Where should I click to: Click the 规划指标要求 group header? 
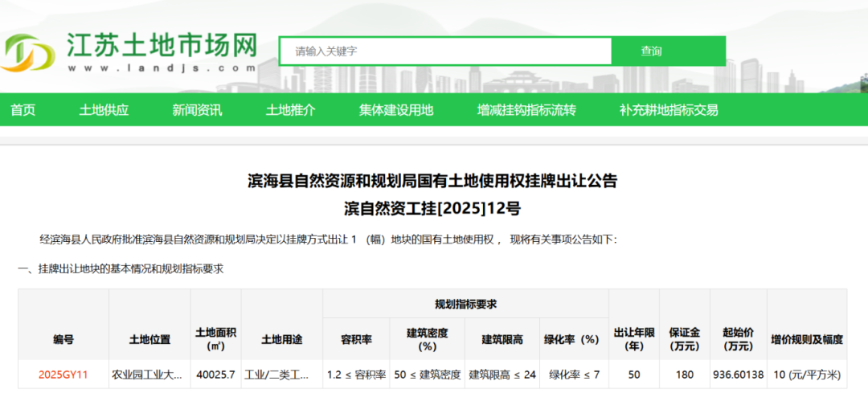[x=465, y=304]
